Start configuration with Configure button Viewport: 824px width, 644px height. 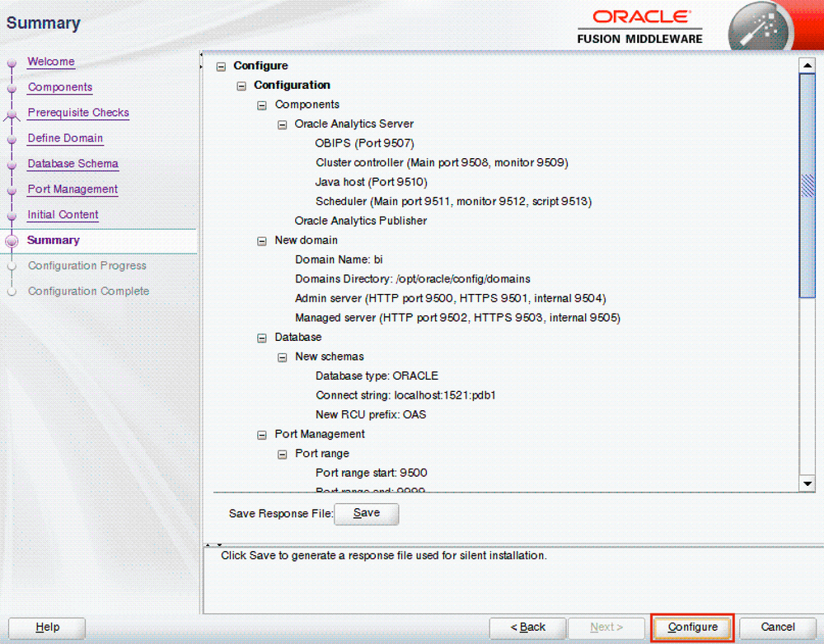coord(692,628)
